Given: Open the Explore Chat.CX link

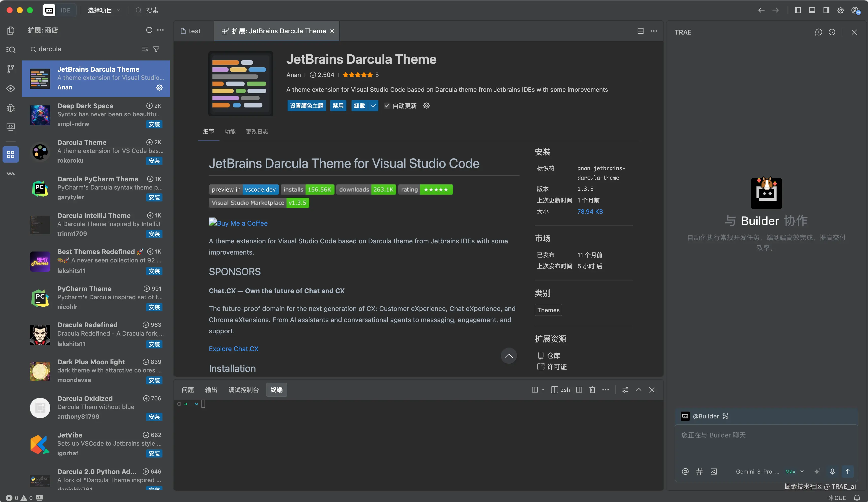Looking at the screenshot, I should (x=233, y=349).
